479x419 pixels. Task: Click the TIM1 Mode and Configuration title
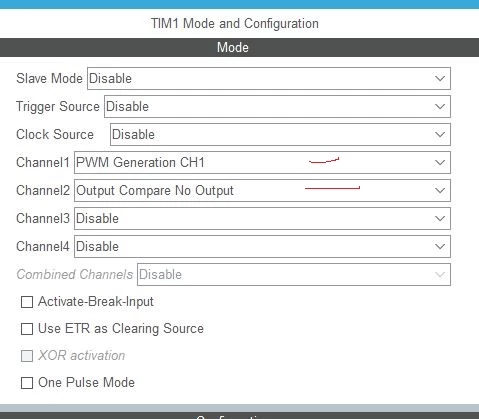click(235, 24)
